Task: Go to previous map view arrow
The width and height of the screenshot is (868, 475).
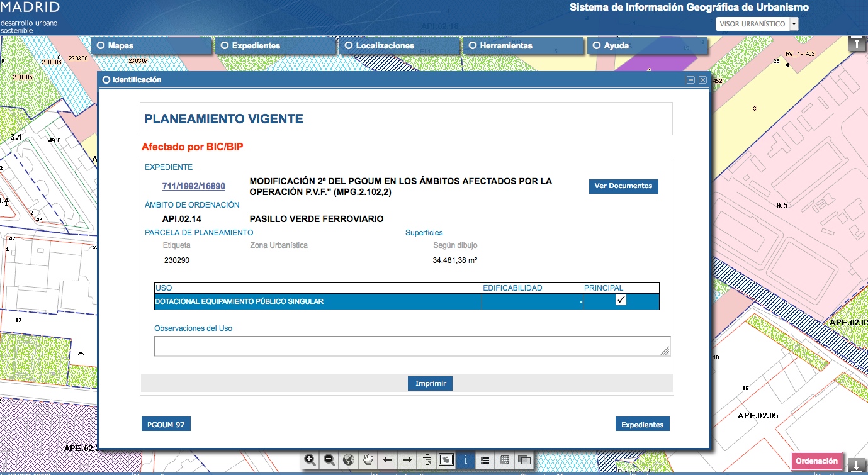Action: coord(388,460)
